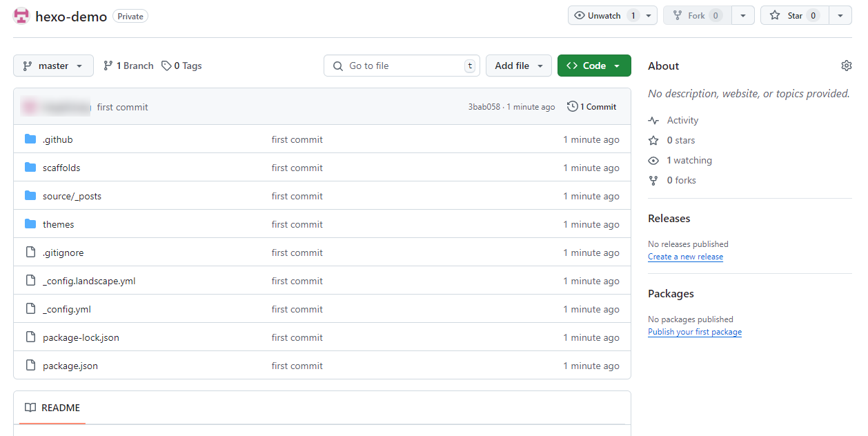Click the first commit message for .gitignore

click(x=297, y=252)
